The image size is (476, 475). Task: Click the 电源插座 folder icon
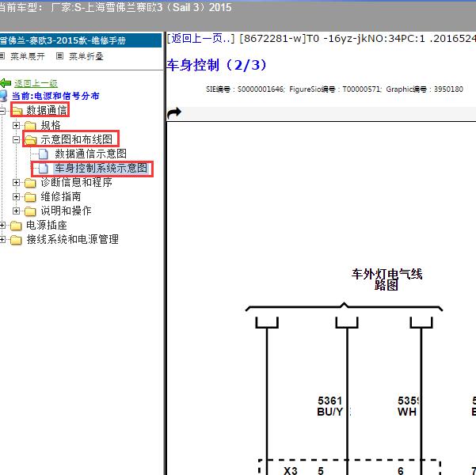click(x=16, y=225)
